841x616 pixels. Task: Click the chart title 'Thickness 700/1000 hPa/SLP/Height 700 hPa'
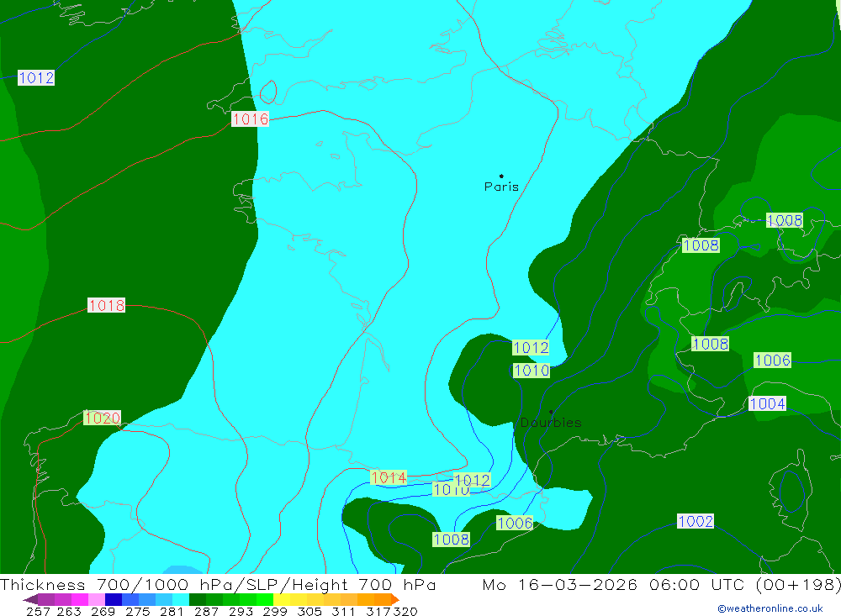pyautogui.click(x=218, y=584)
